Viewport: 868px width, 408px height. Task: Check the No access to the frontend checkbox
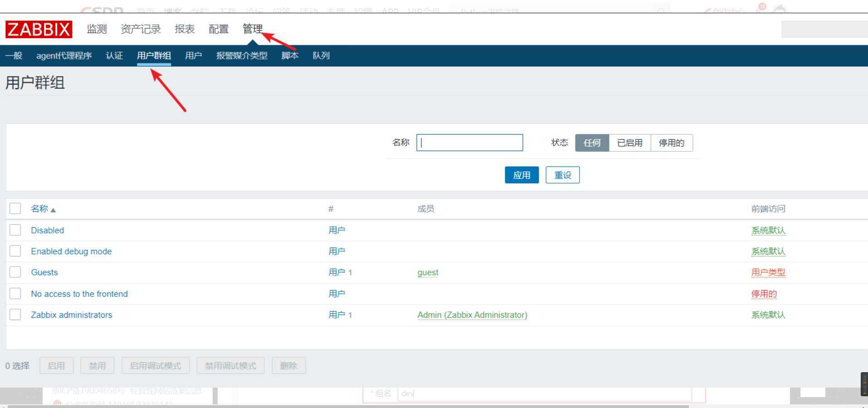(15, 293)
